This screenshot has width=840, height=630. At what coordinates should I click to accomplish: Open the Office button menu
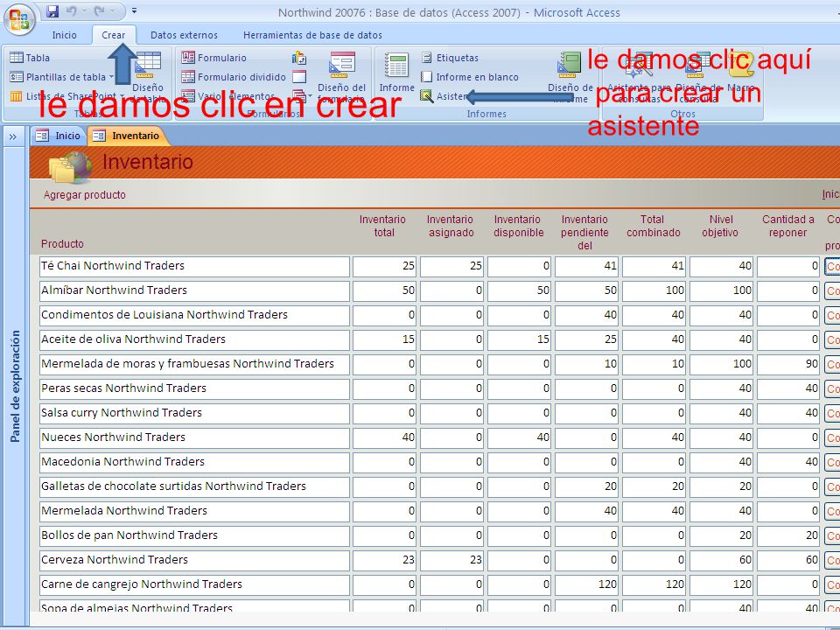coord(19,19)
